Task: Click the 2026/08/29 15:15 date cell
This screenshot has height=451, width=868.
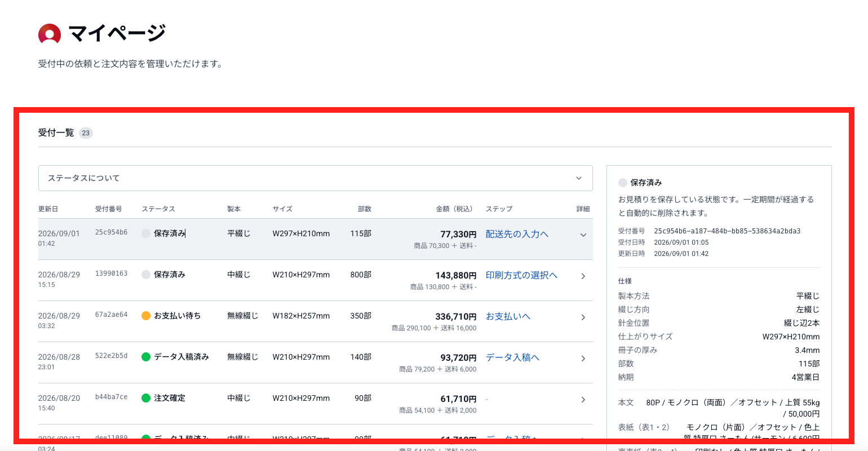Action: [x=59, y=279]
